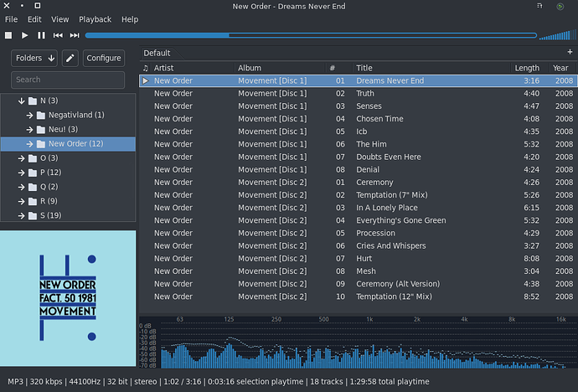Open the View menu
Screen dimensions: 578x392
pyautogui.click(x=60, y=18)
